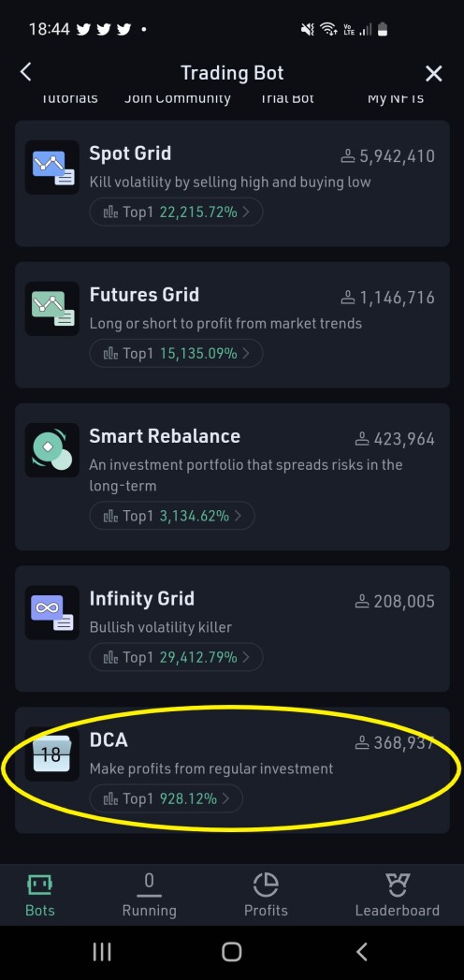The height and width of the screenshot is (980, 464).
Task: Expand Spot Grid Top1 22,215.72% ranking
Action: click(176, 212)
